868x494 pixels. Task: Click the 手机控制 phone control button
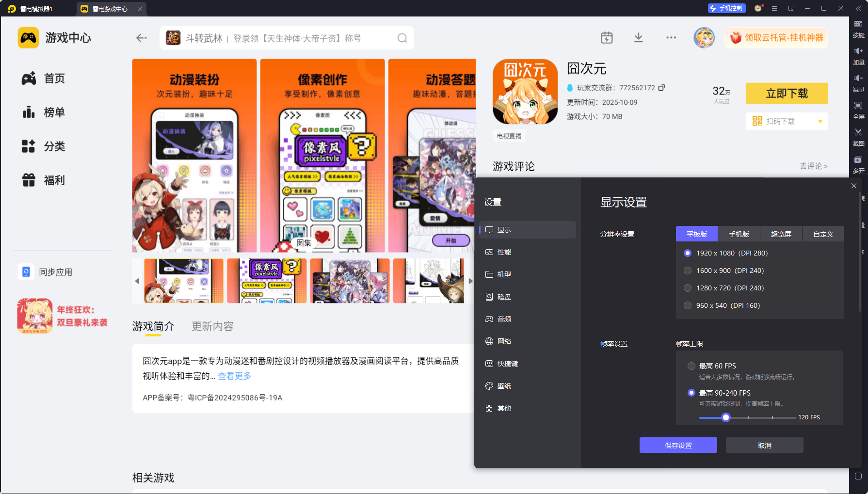point(726,8)
